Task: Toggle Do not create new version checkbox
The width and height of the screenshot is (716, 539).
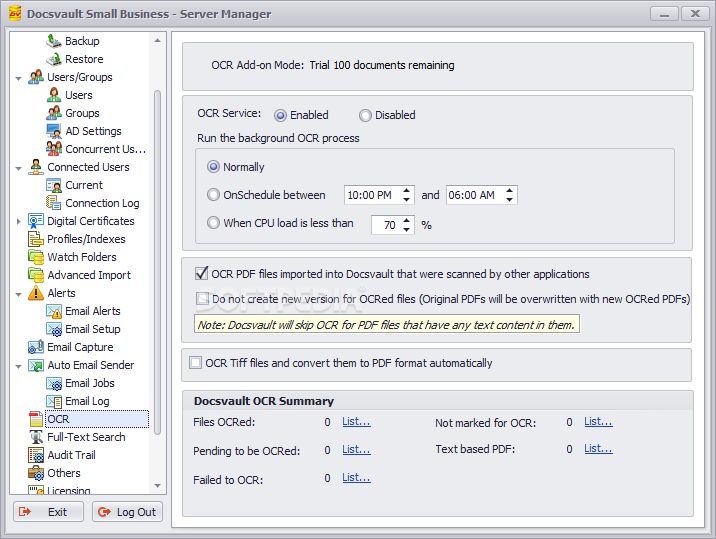Action: pos(202,299)
